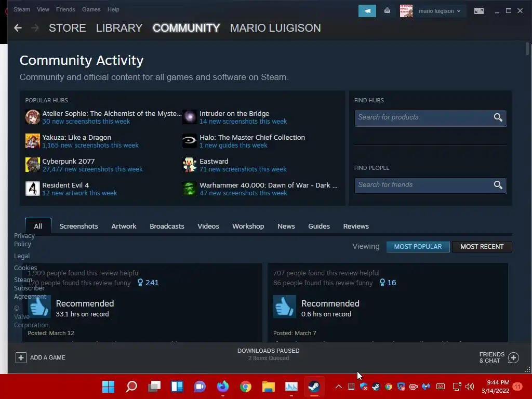This screenshot has height=399, width=532.
Task: Switch to the Guides tab
Action: (319, 227)
